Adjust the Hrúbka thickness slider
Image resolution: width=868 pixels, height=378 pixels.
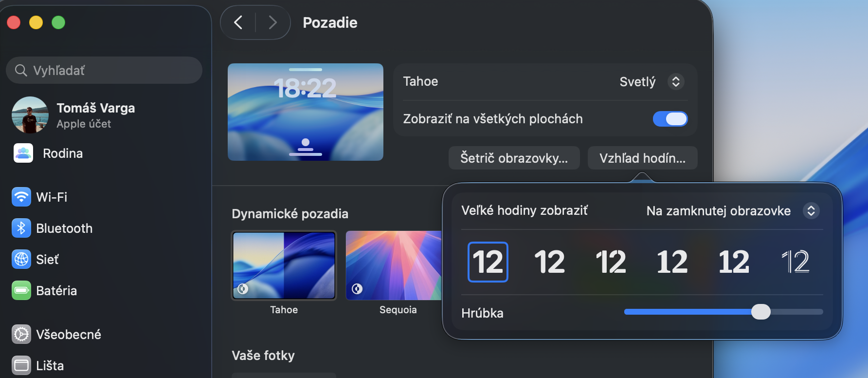(x=760, y=312)
